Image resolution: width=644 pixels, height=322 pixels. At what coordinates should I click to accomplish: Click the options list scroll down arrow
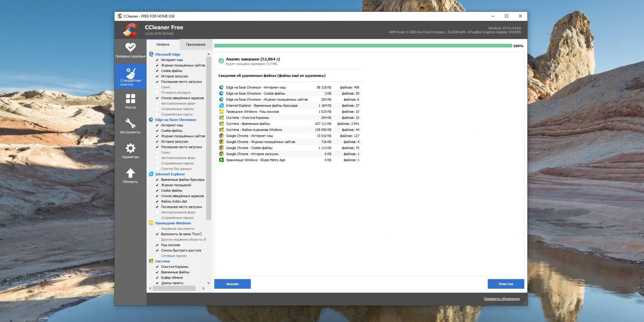click(208, 283)
